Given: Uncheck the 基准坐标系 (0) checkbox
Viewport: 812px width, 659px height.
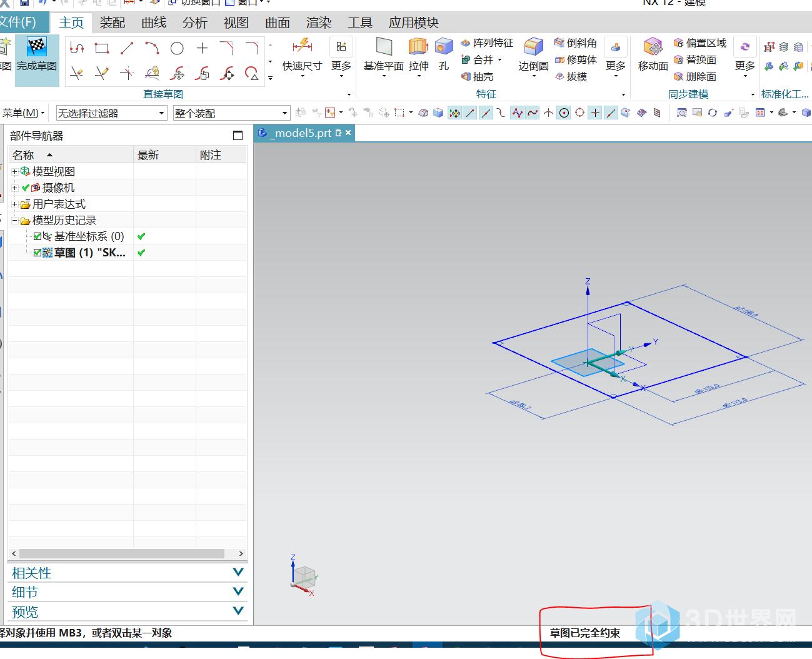Looking at the screenshot, I should coord(38,236).
